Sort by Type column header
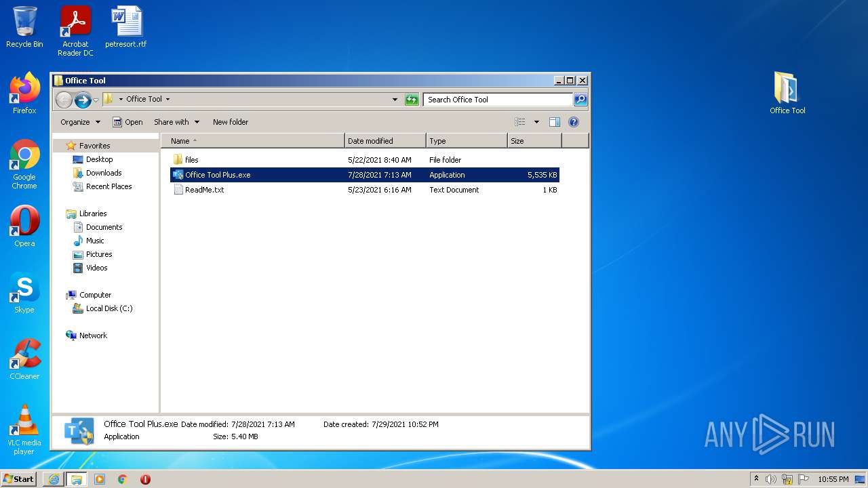This screenshot has height=488, width=868. point(467,141)
